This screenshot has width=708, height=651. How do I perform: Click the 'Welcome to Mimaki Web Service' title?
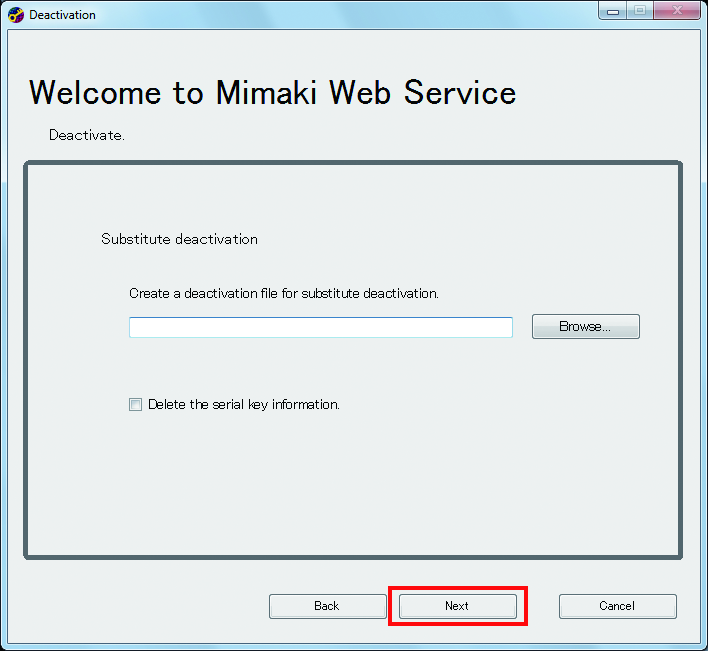point(272,93)
